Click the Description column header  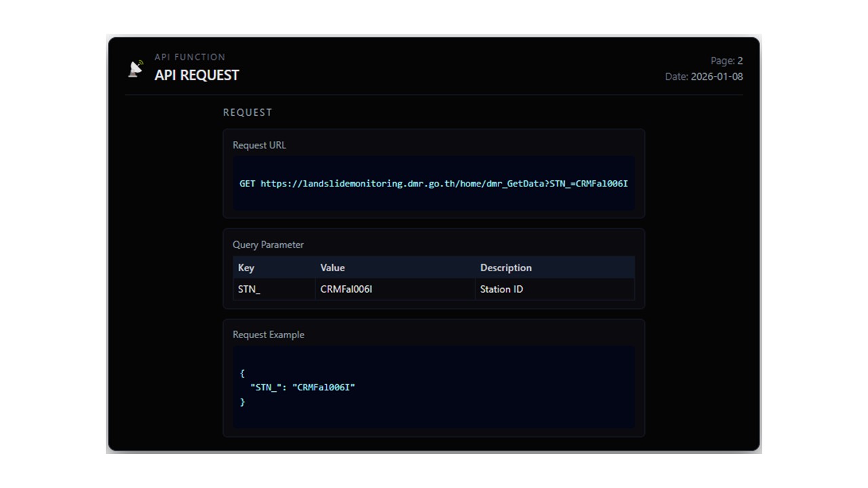point(506,268)
